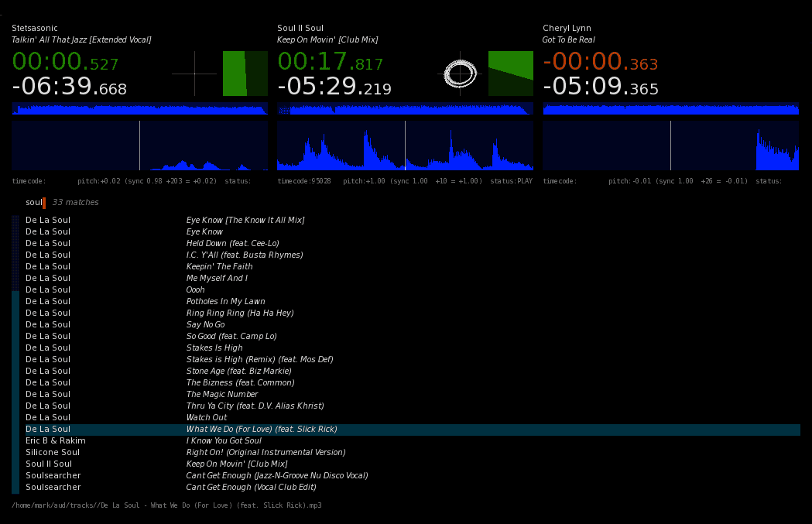Click the remaining time -06:39.668 on the Stetsasonic deck
812x524 pixels.
click(x=70, y=86)
